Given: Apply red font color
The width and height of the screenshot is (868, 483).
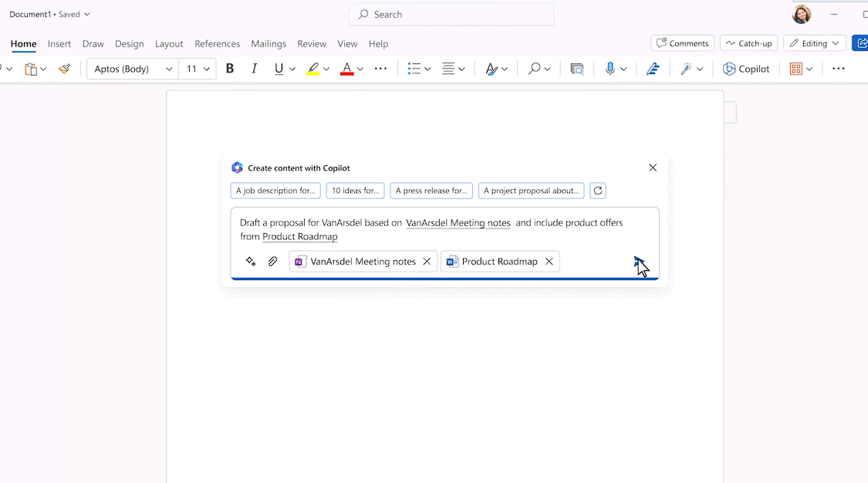Looking at the screenshot, I should pyautogui.click(x=347, y=69).
